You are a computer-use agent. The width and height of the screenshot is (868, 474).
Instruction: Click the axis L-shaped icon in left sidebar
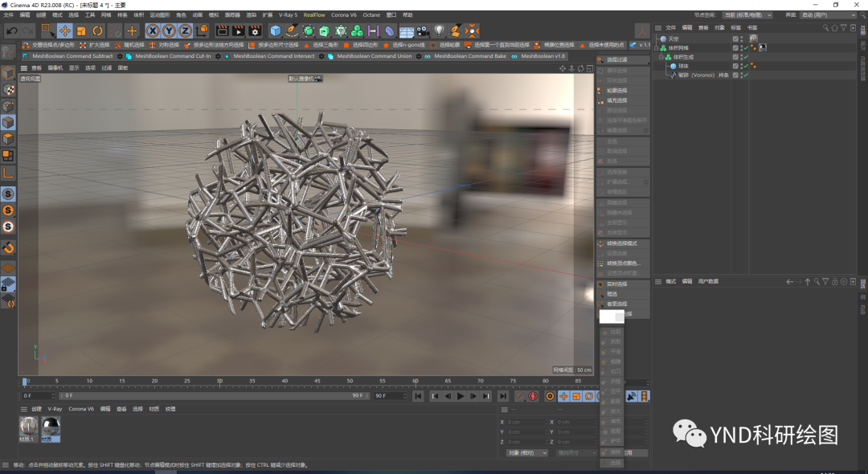8,173
